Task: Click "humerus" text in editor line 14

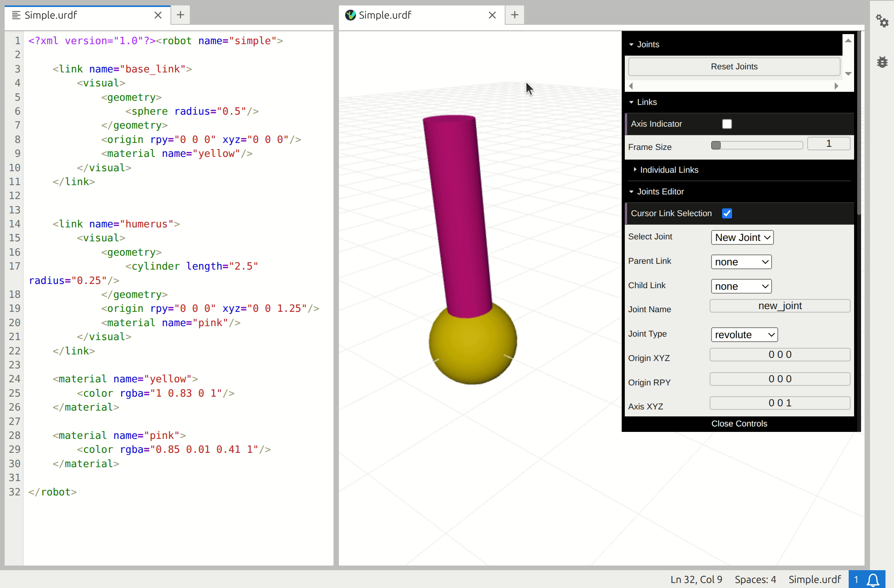Action: coord(146,224)
